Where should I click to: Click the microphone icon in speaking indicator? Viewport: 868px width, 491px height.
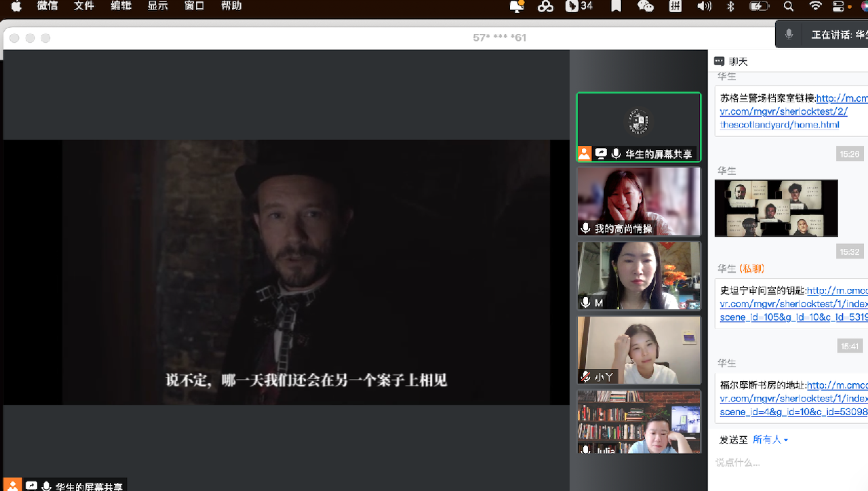tap(789, 35)
